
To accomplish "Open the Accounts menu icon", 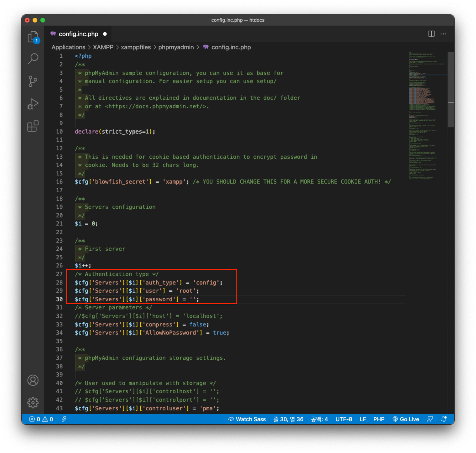I will pyautogui.click(x=33, y=380).
